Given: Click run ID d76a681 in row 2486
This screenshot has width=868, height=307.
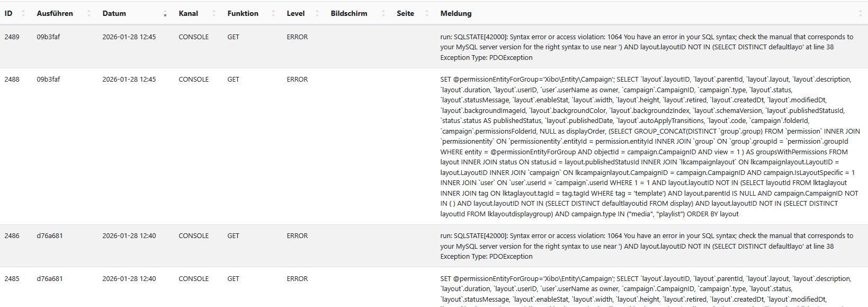Looking at the screenshot, I should [50, 236].
